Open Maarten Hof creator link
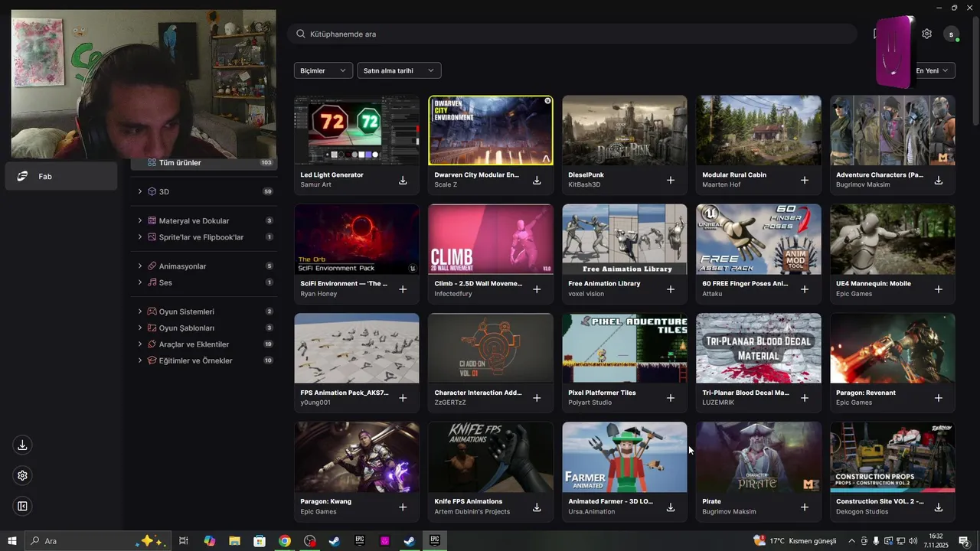This screenshot has width=980, height=551. click(721, 184)
